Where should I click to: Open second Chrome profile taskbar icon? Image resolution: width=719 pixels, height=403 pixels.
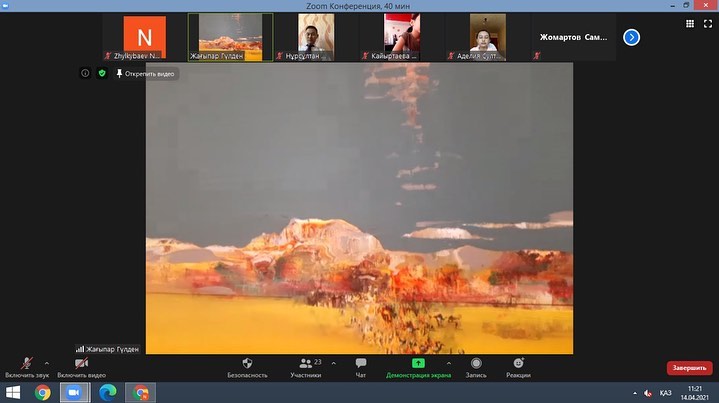click(x=141, y=393)
